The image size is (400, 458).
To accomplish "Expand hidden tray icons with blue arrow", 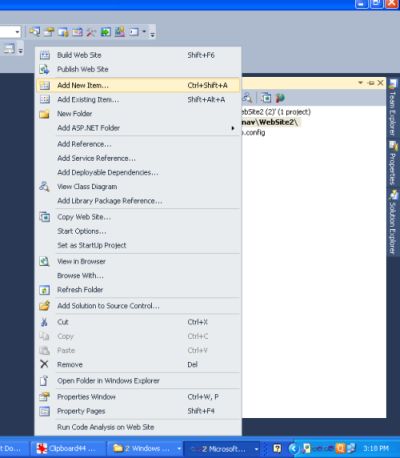I will (293, 448).
